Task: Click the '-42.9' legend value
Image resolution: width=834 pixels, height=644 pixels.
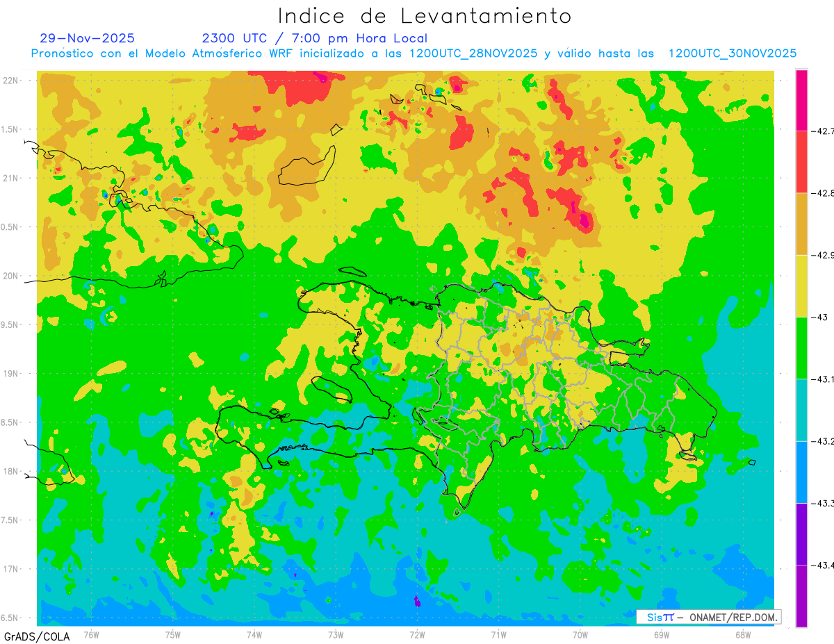Action: coord(823,255)
